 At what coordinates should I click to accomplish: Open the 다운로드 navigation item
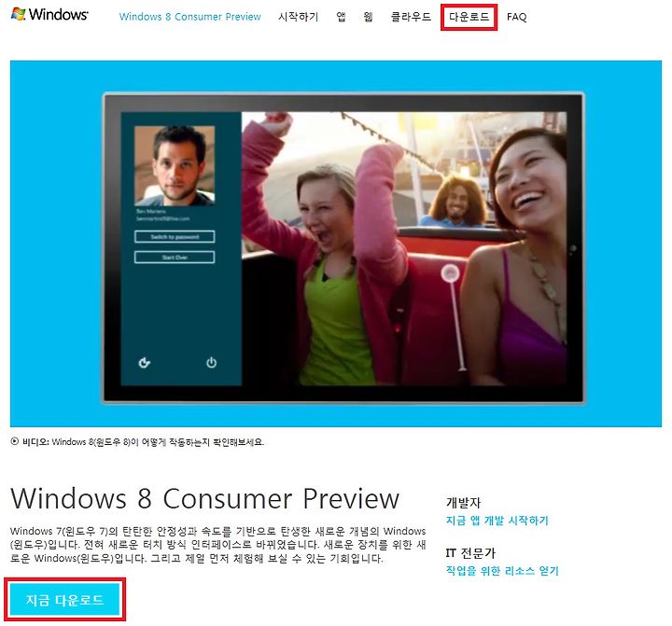pyautogui.click(x=469, y=17)
